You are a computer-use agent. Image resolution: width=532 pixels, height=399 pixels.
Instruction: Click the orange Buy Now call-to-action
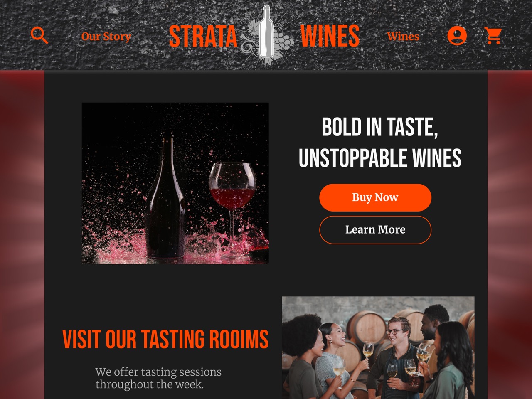pos(375,197)
